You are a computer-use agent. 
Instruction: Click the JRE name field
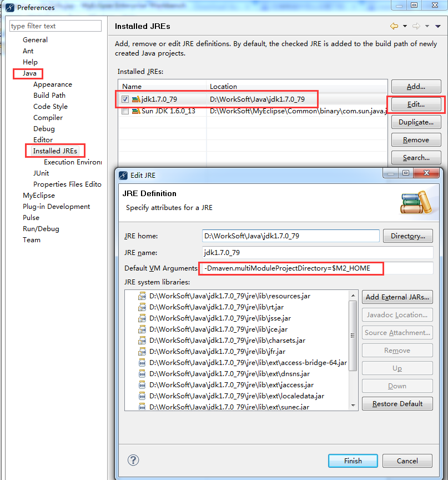pyautogui.click(x=318, y=253)
